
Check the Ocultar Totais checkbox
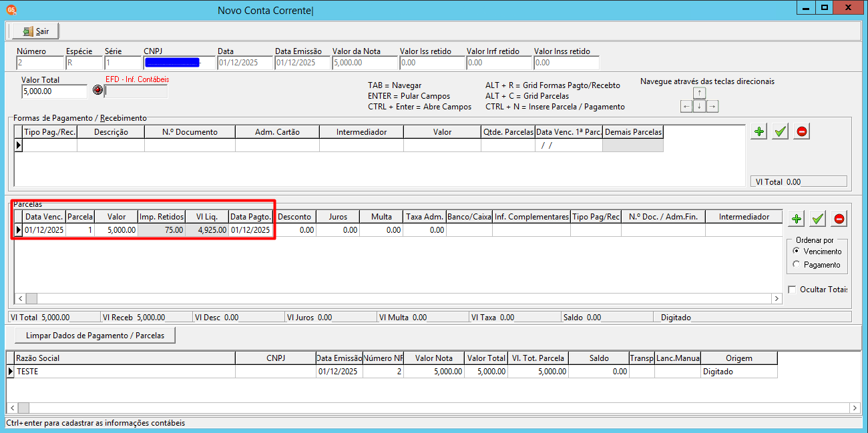[793, 290]
